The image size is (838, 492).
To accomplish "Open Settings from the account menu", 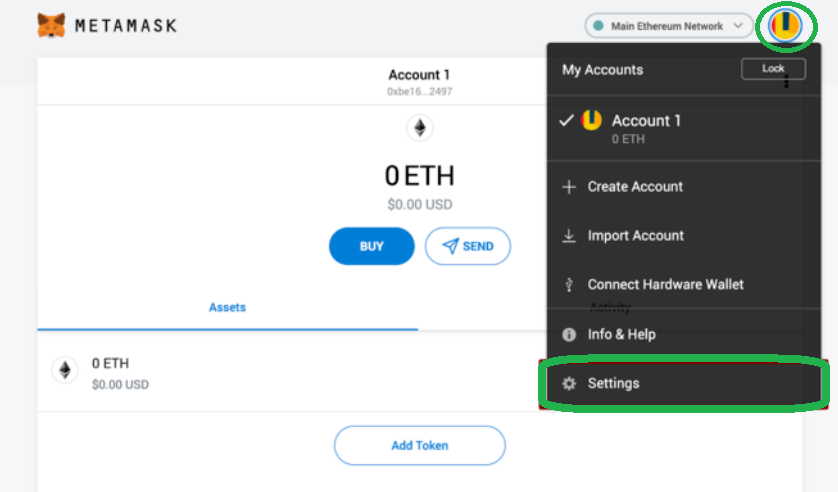I will tap(684, 384).
